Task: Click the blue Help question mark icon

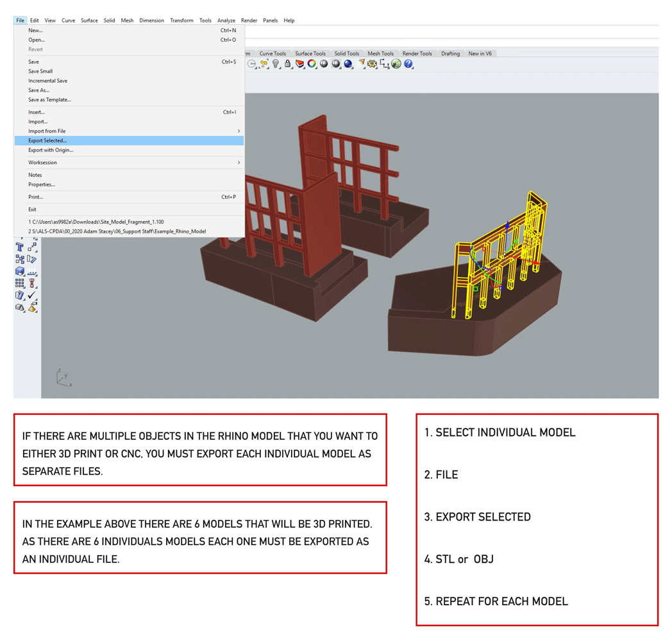Action: click(x=408, y=64)
